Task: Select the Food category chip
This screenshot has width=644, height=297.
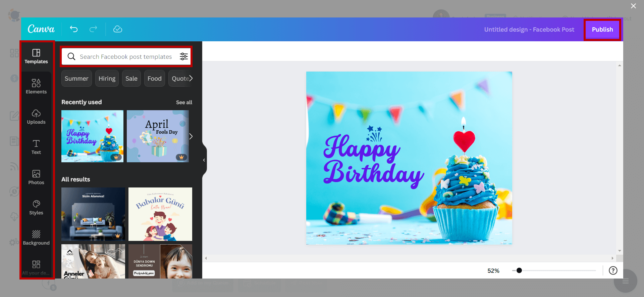Action: coord(155,78)
